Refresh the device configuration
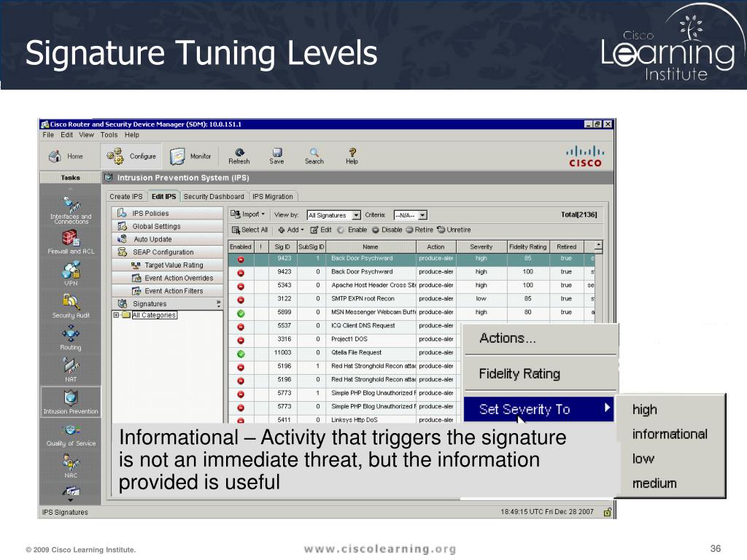747x560 pixels. click(x=239, y=156)
